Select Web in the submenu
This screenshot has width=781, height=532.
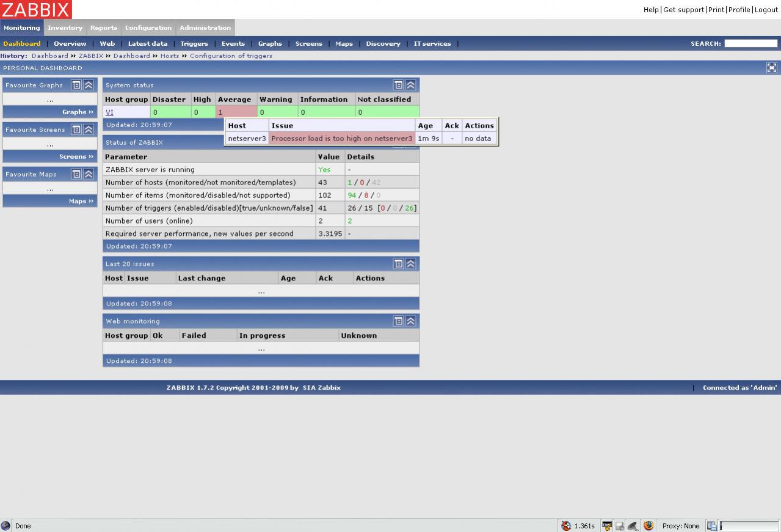[107, 43]
